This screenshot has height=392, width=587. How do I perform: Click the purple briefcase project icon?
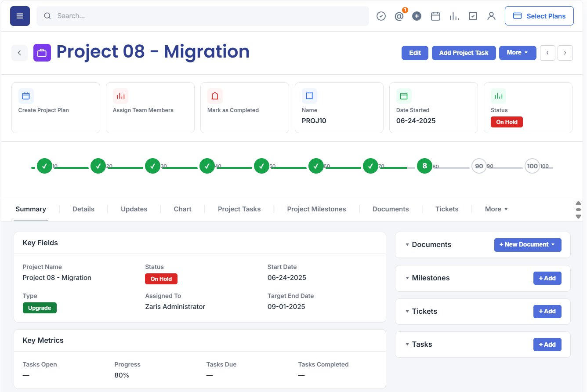[x=42, y=53]
